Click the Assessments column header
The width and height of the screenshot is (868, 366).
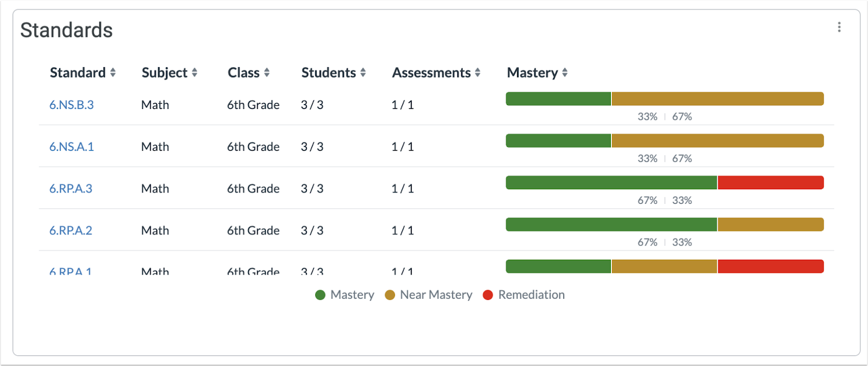point(431,72)
